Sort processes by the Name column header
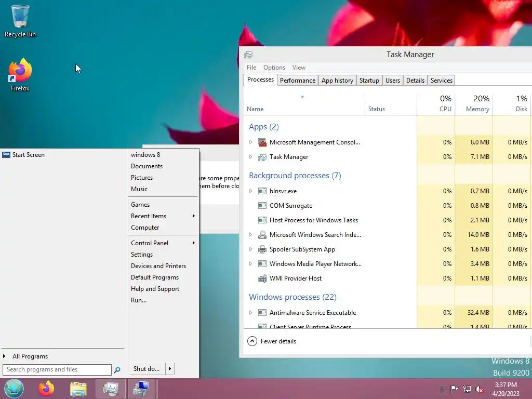Viewport: 532px width, 399px height. (x=304, y=104)
